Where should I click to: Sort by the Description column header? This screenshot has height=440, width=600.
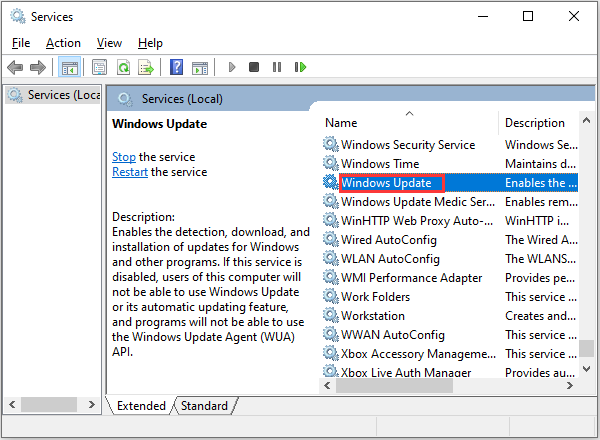click(x=535, y=122)
